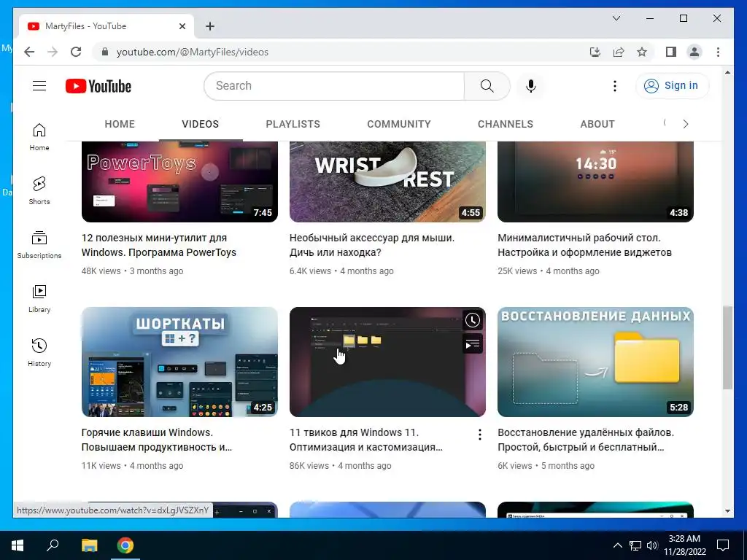Viewport: 747px width, 560px height.
Task: Show hidden system tray icons
Action: (x=617, y=545)
